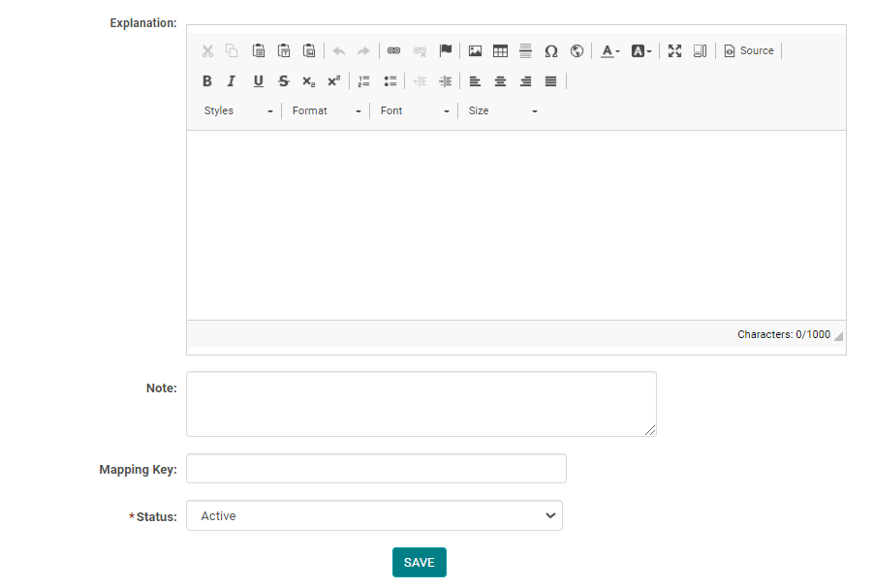Insert a table via the toolbar
This screenshot has width=873, height=588.
[500, 51]
